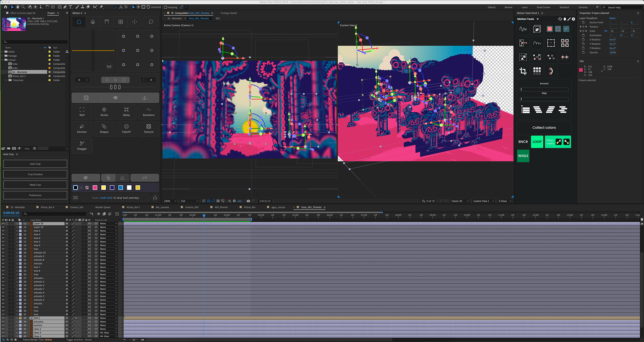This screenshot has width=644, height=342.
Task: Click the LOOP button
Action: click(x=537, y=142)
